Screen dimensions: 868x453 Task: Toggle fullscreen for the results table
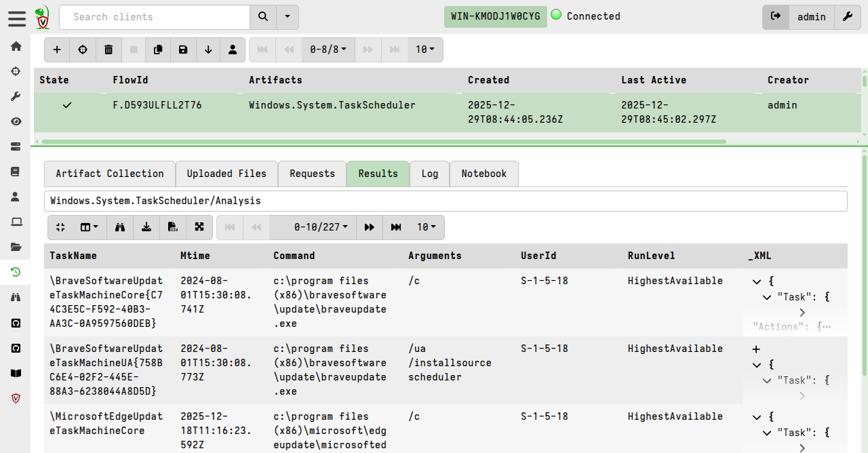point(199,227)
